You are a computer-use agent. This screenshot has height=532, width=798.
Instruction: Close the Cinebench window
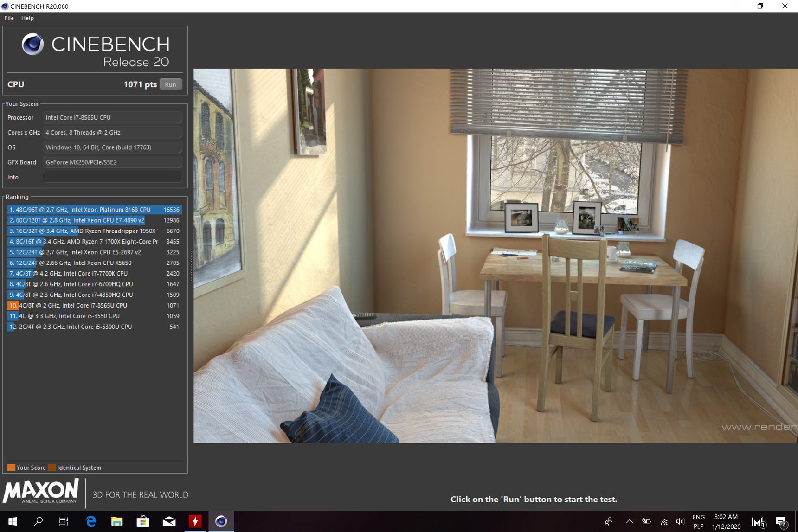coord(785,6)
